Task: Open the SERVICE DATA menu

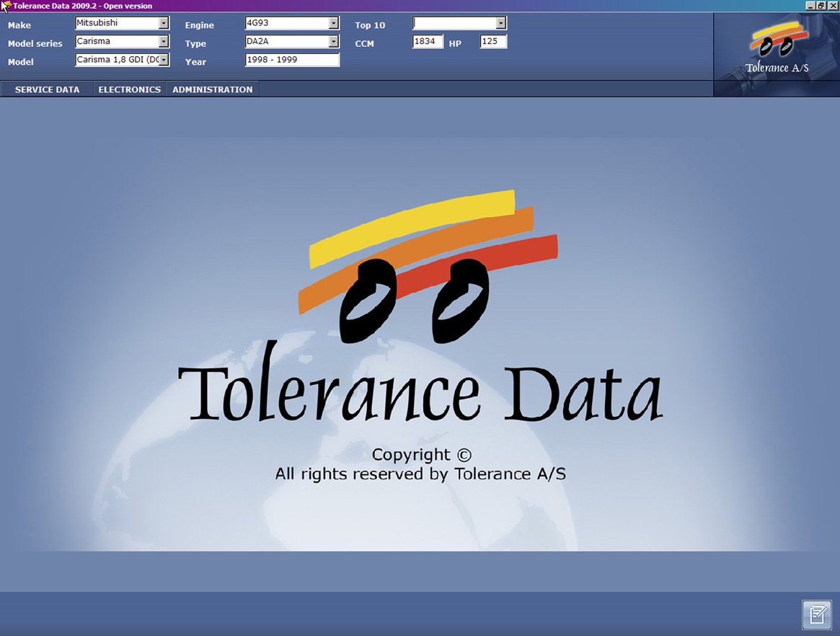Action: click(48, 89)
